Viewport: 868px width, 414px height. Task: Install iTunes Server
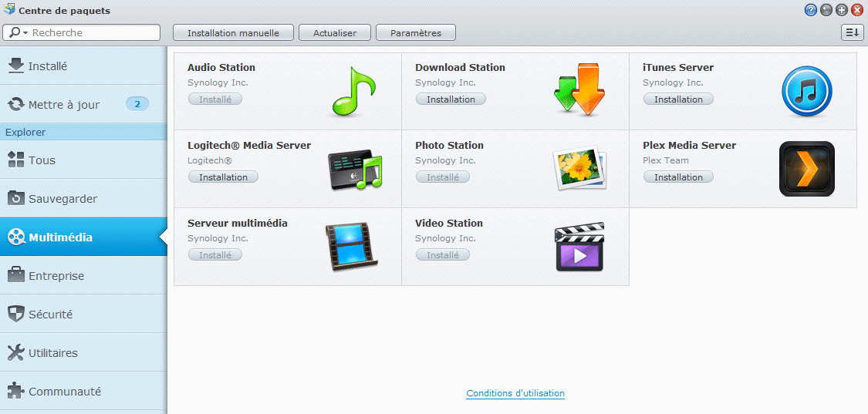tap(678, 99)
